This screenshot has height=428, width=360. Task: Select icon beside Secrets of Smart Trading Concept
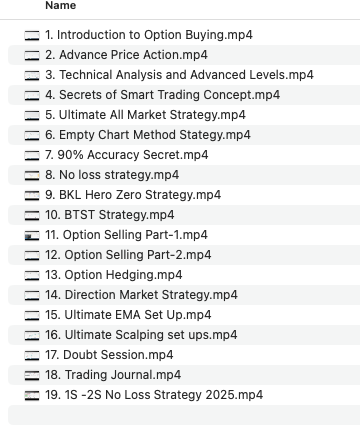coord(32,95)
